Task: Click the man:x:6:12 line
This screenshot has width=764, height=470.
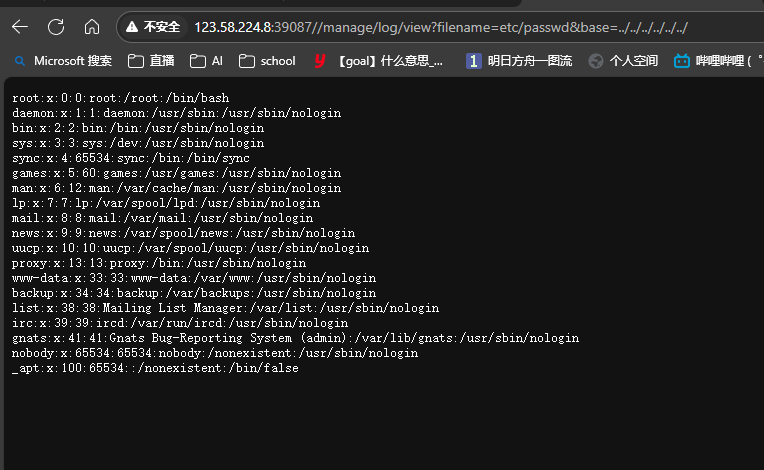Action: coord(176,188)
